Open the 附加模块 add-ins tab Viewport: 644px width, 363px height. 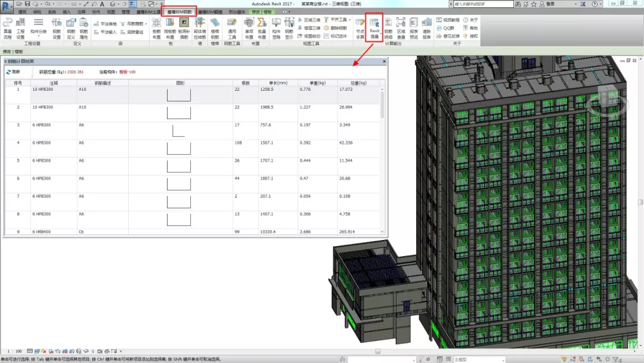238,11
